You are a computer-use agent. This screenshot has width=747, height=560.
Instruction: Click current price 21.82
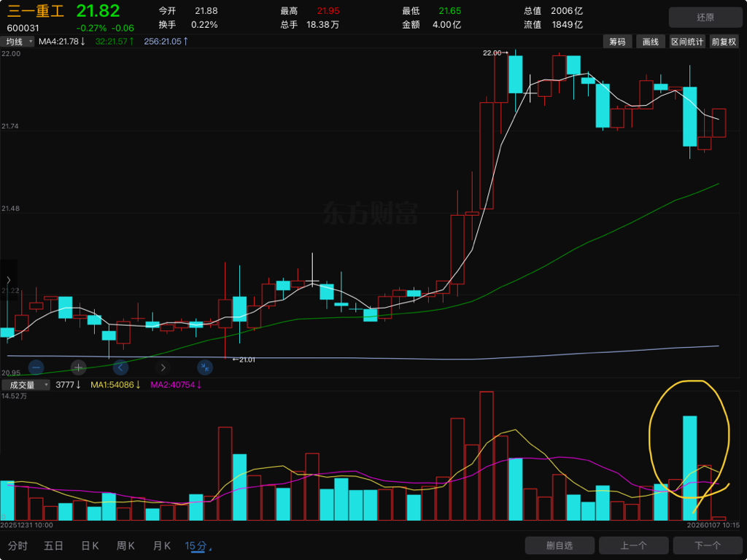98,10
